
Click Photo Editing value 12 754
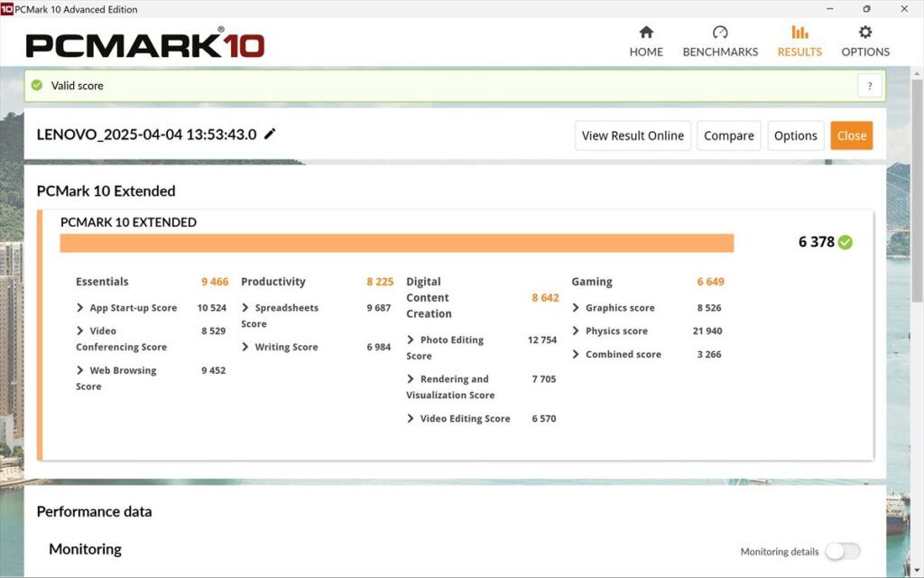(x=541, y=340)
